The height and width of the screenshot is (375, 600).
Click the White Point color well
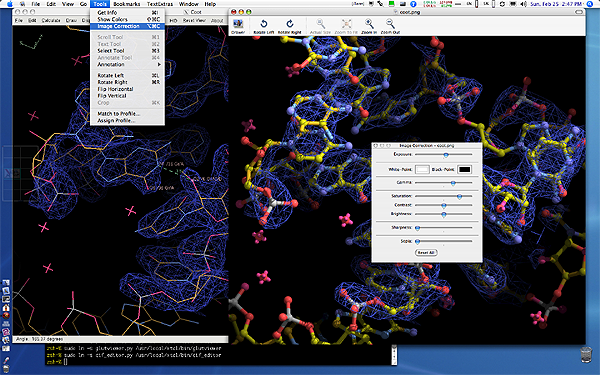click(422, 169)
